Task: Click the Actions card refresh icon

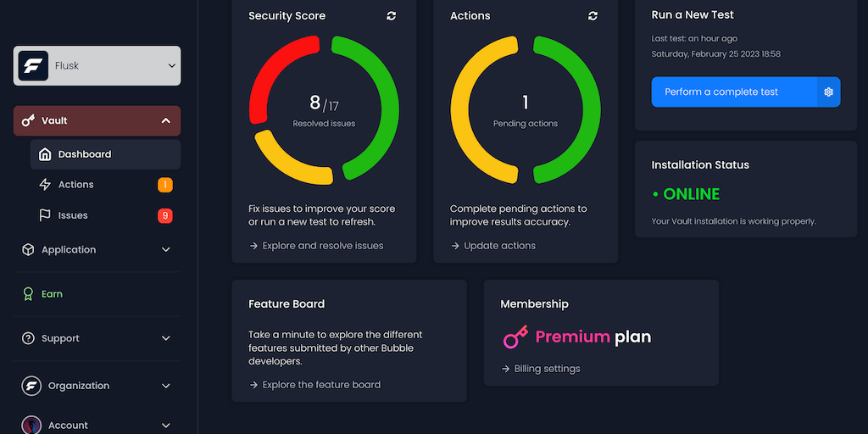Action: point(593,16)
